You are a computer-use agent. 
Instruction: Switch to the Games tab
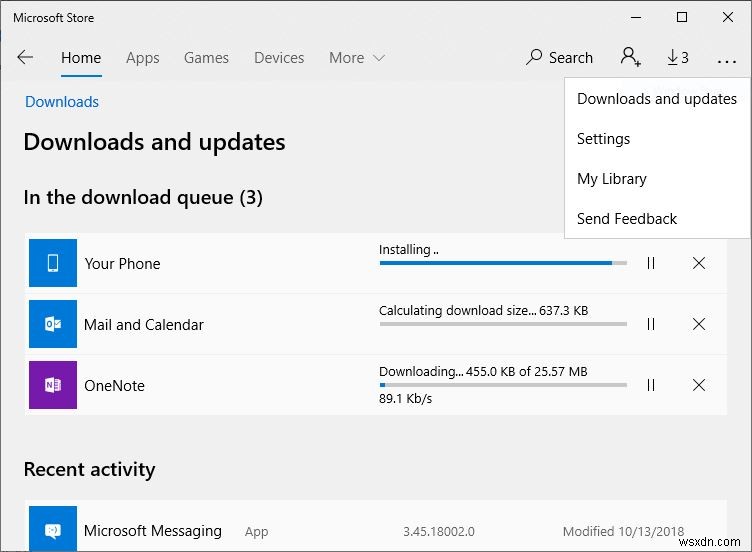[x=206, y=58]
